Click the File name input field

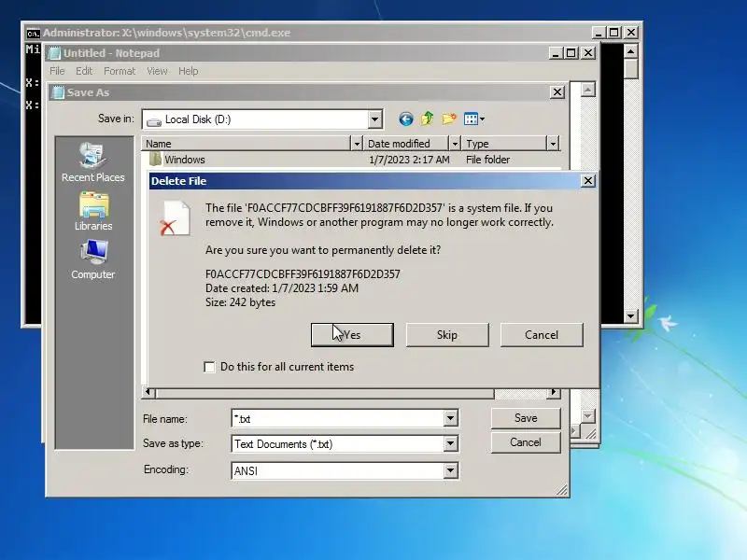[338, 418]
